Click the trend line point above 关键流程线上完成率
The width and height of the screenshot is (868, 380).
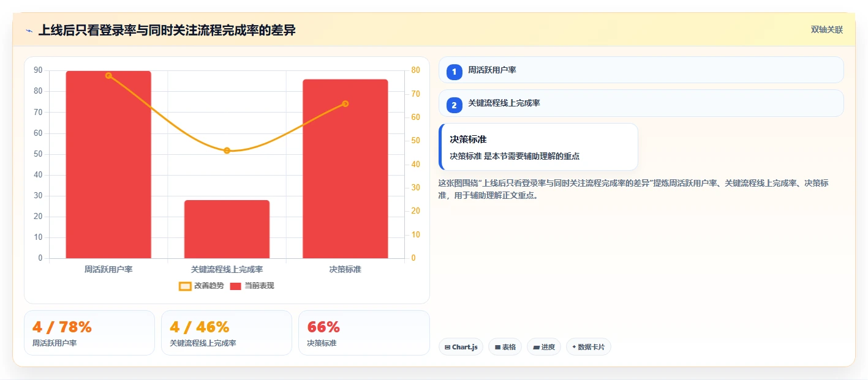point(227,151)
